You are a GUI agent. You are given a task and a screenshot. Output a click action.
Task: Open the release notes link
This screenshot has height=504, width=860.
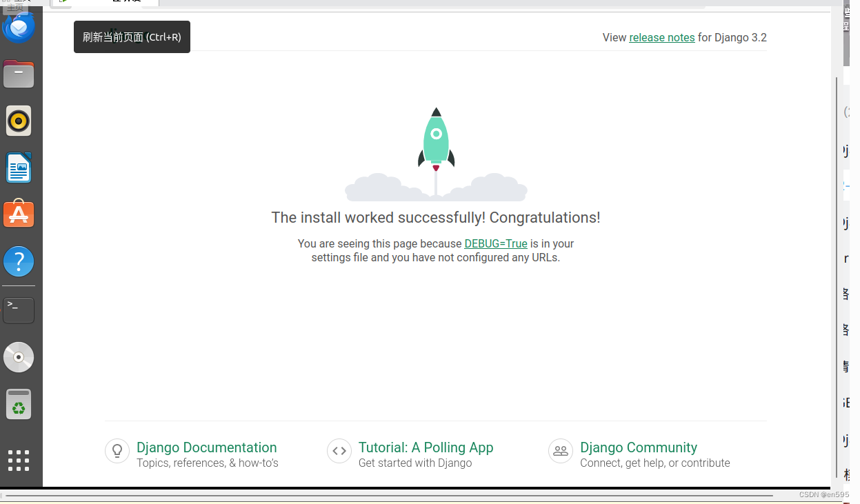(662, 37)
